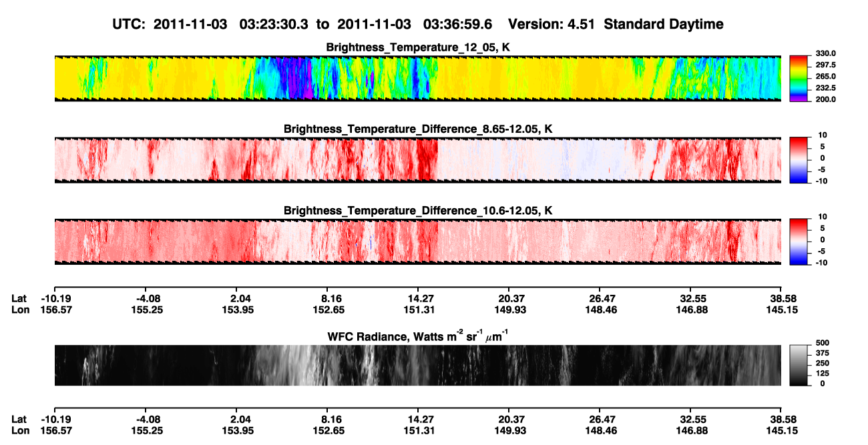
Task: Click the upper axis latitude value 14.27
Action: [417, 298]
